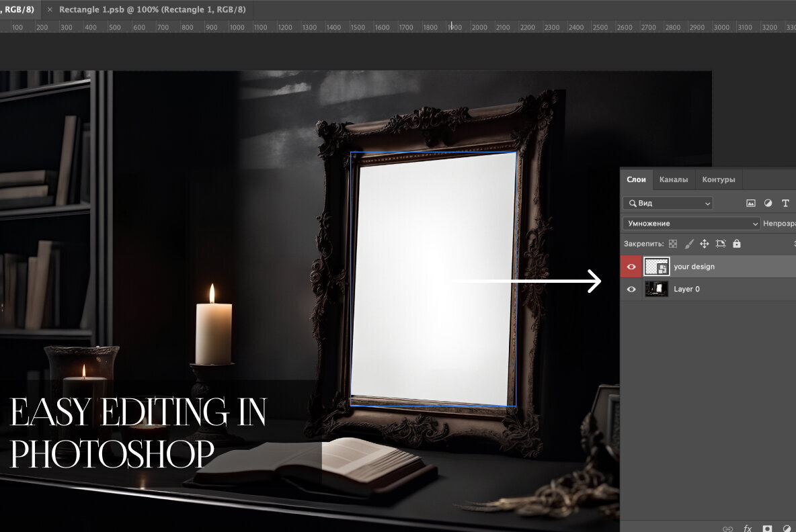Image resolution: width=796 pixels, height=532 pixels.
Task: Add a layer mask from the bottom icon
Action: 767,529
